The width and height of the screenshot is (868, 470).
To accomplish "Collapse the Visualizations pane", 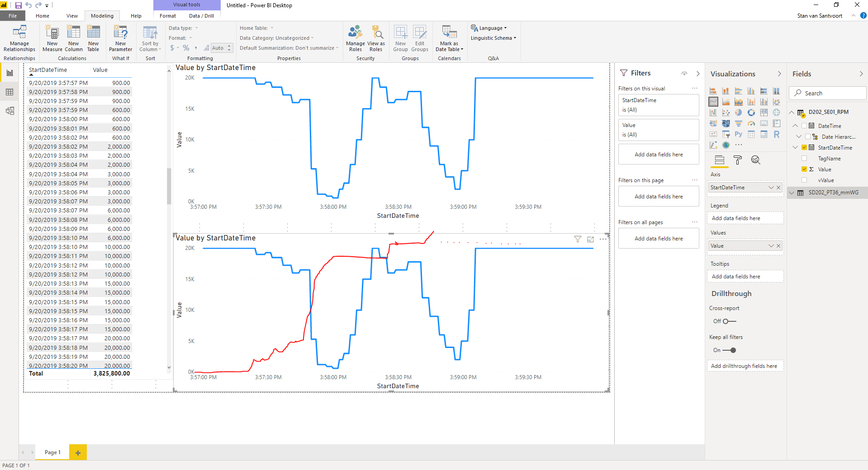I will point(779,74).
